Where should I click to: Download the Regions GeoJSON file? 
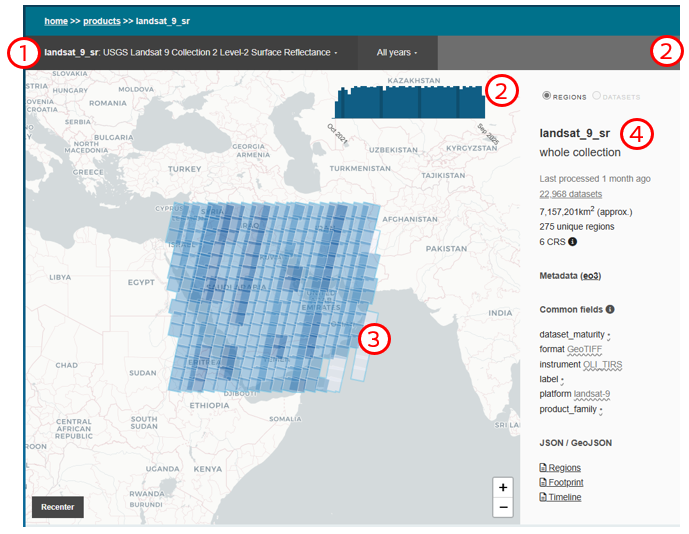pos(560,468)
